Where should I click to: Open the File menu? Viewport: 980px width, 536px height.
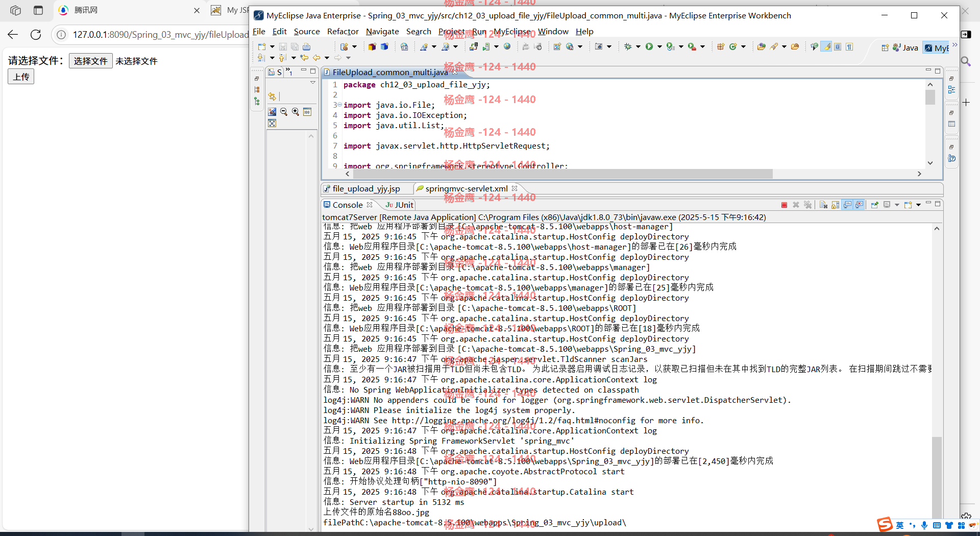pos(259,31)
